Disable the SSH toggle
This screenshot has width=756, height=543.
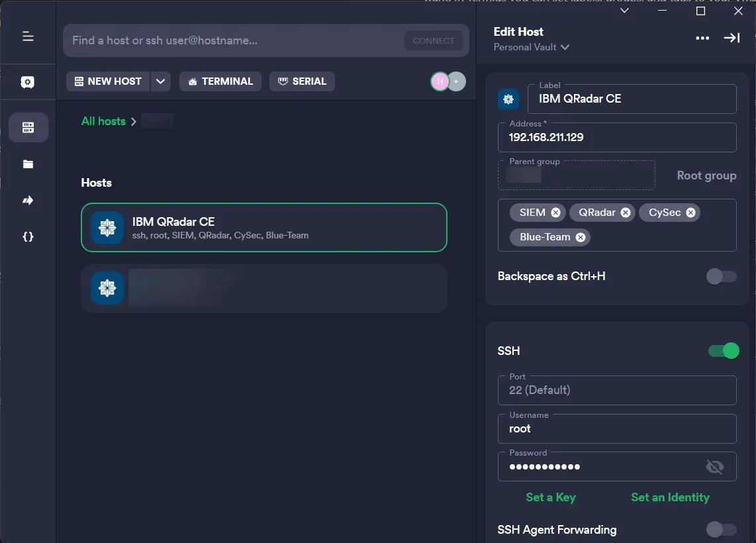click(723, 351)
